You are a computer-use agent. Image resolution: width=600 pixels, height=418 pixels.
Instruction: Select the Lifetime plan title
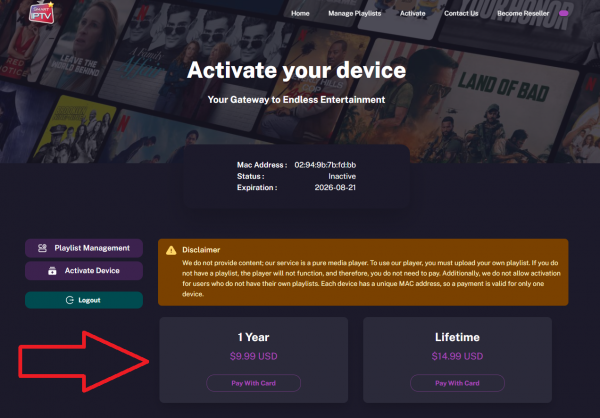[x=457, y=337]
